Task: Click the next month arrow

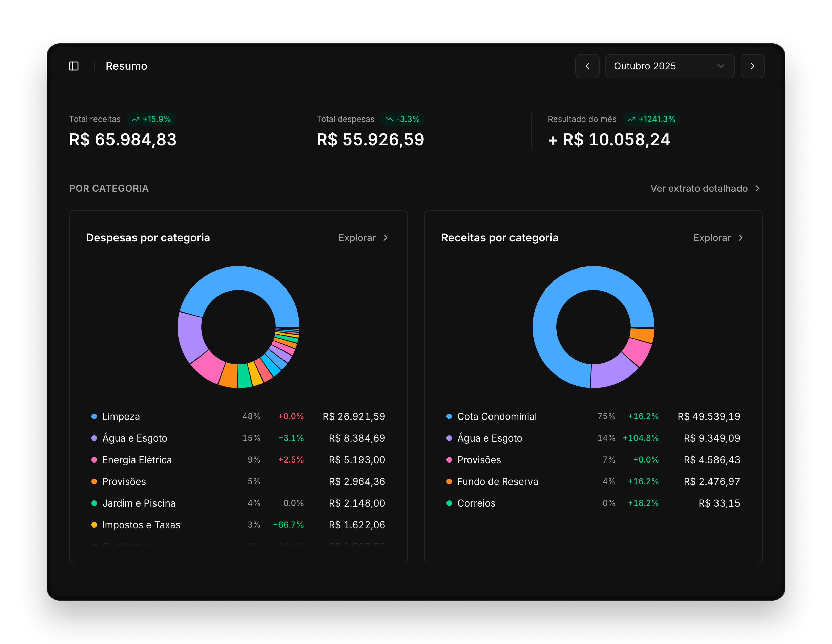Action: [x=752, y=66]
